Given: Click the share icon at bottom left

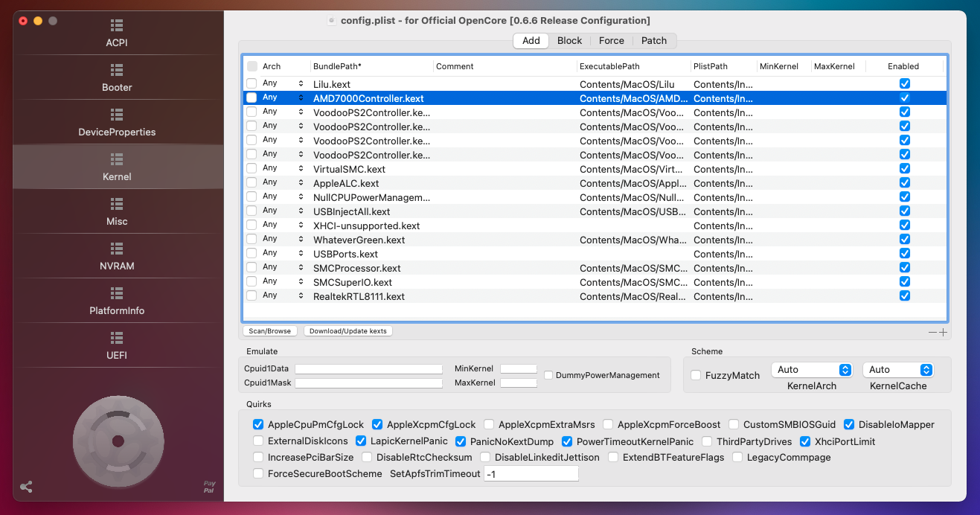Looking at the screenshot, I should coord(26,487).
